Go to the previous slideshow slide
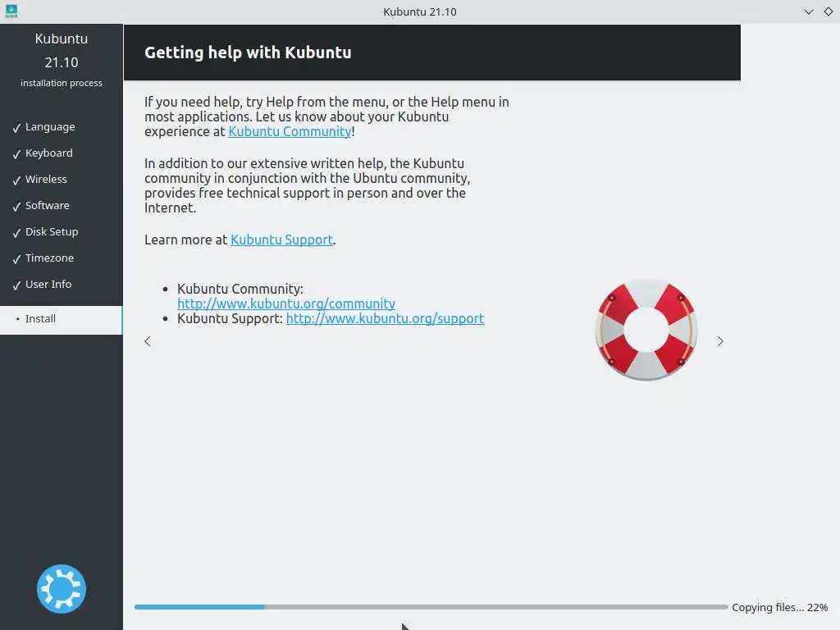Screen dimensions: 840x630 [148, 341]
